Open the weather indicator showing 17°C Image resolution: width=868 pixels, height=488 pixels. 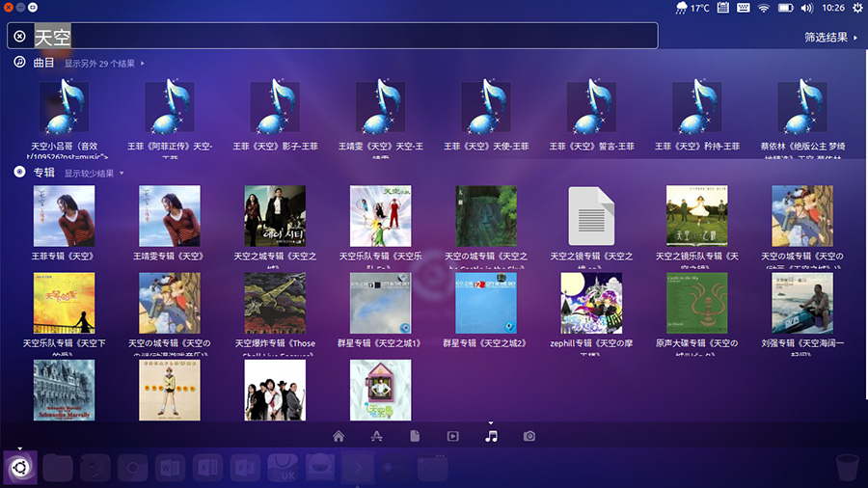pos(692,8)
